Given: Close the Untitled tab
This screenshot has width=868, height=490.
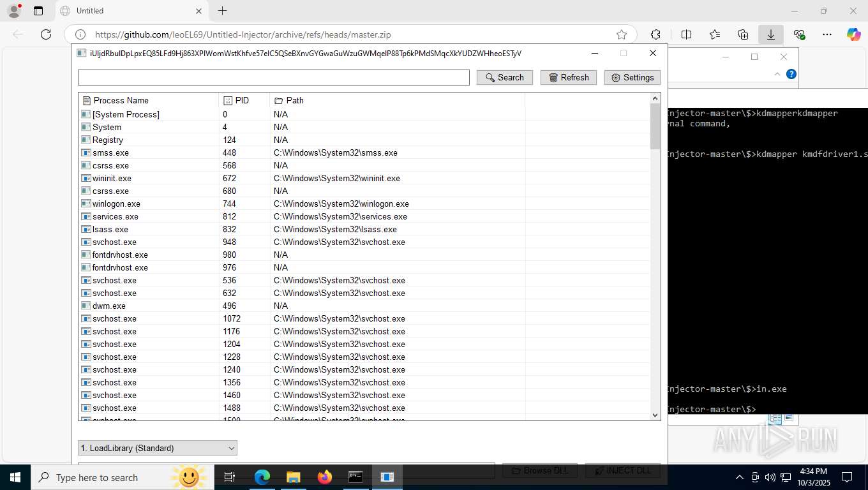Looking at the screenshot, I should click(x=198, y=11).
